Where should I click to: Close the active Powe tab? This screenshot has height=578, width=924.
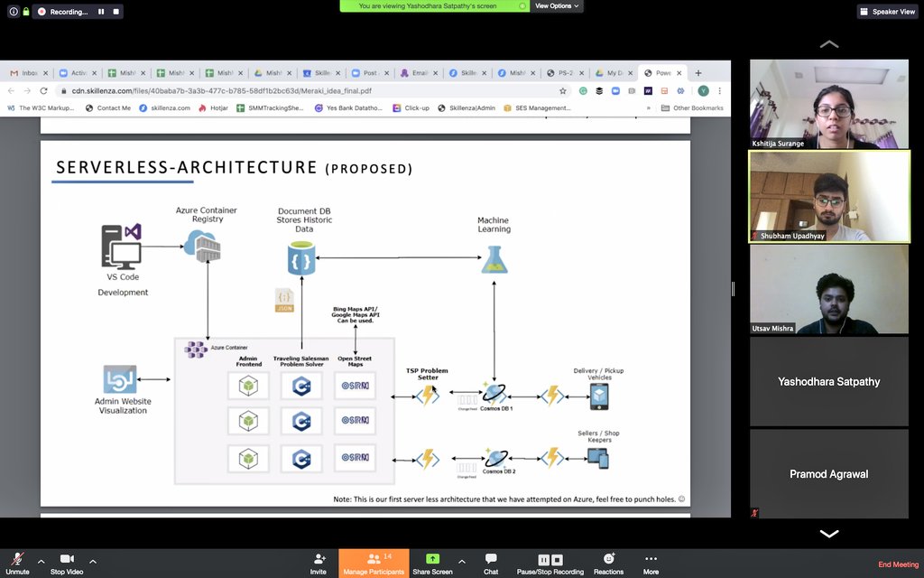coord(679,73)
